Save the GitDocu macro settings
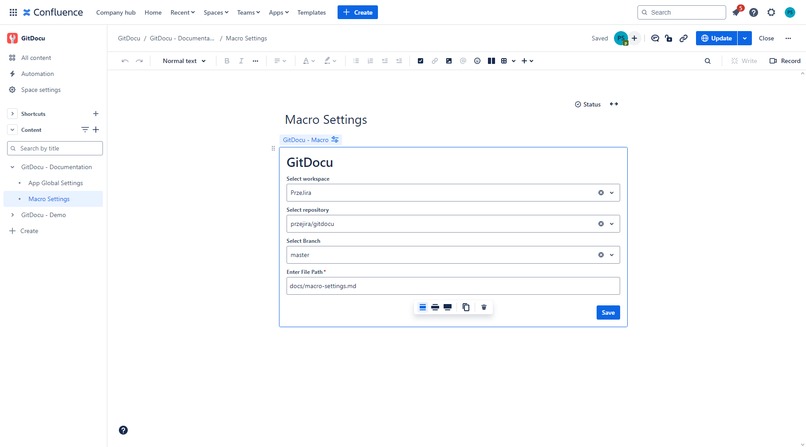806x447 pixels. 608,312
